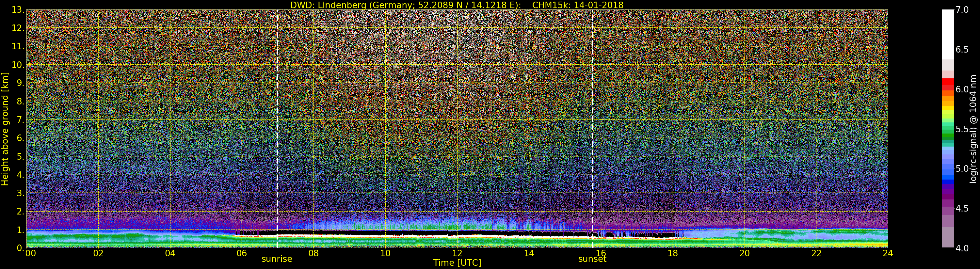
Task: Click the height tick label '3.'
Action: click(20, 193)
